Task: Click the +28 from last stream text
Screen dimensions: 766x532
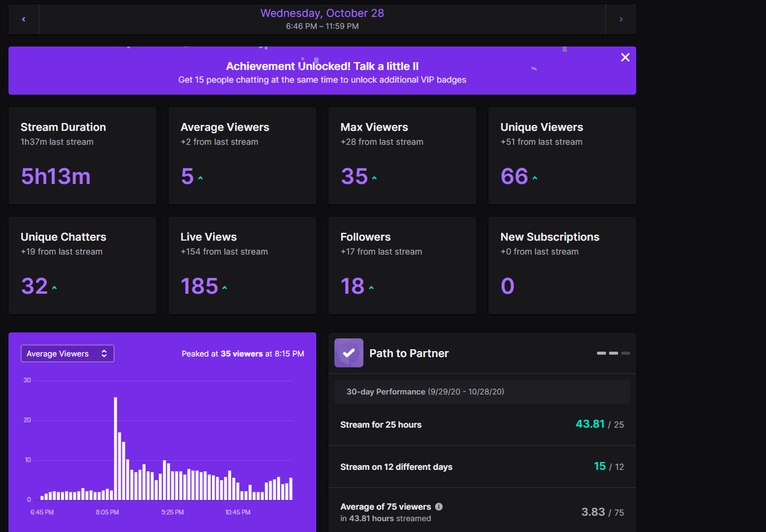Action: point(382,142)
